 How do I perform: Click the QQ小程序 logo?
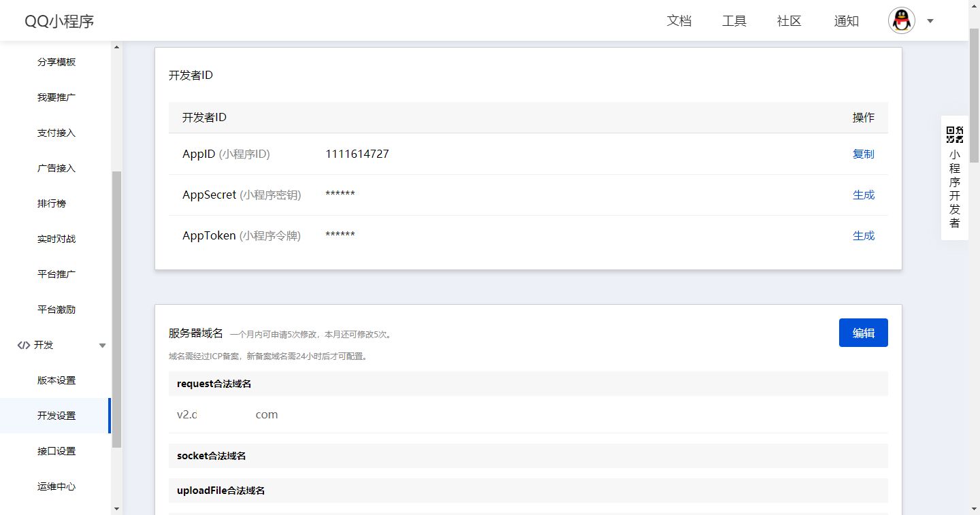[59, 21]
